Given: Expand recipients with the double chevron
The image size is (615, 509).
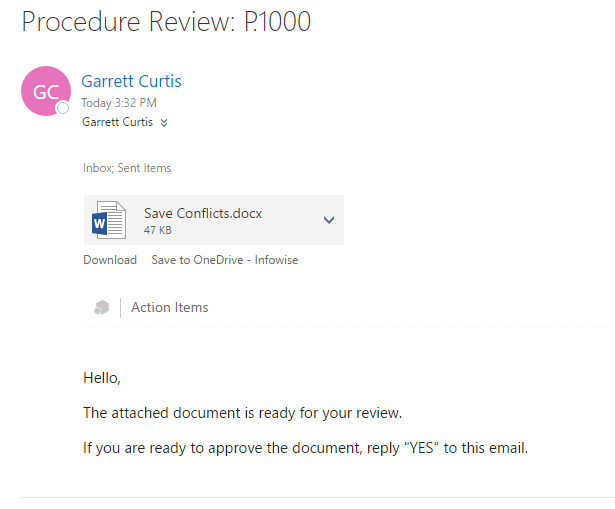Looking at the screenshot, I should coord(164,123).
